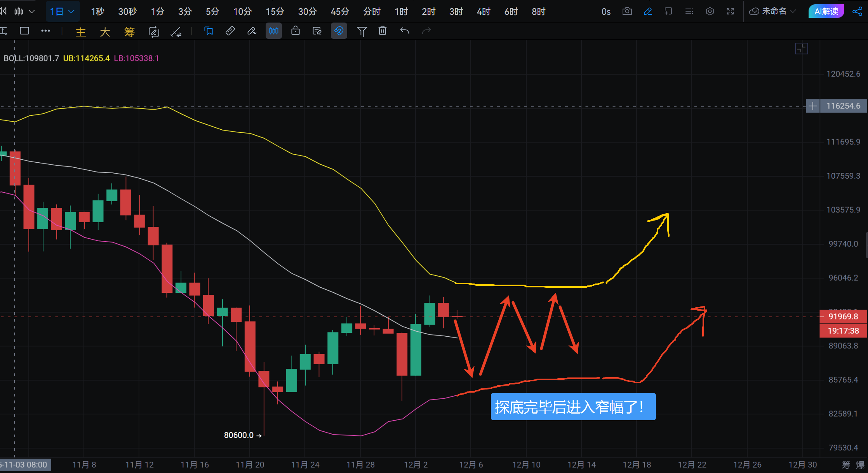The height and width of the screenshot is (473, 868).
Task: Click the AI解读 button
Action: point(826,11)
